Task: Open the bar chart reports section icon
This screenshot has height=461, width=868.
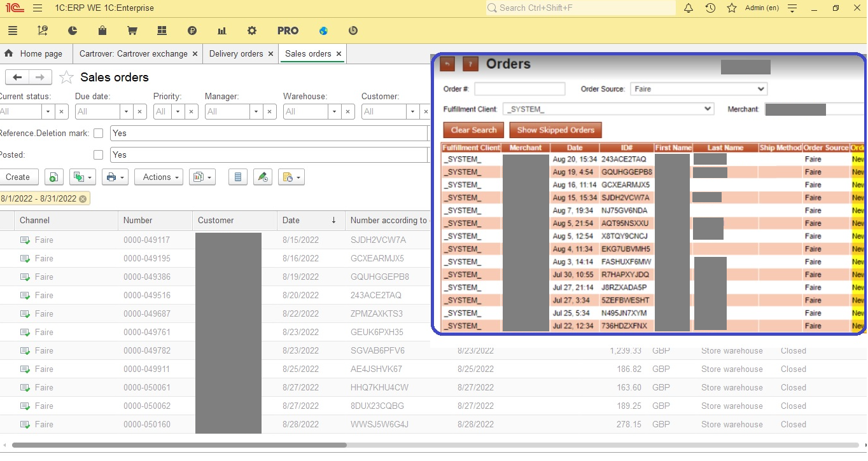Action: (x=222, y=31)
